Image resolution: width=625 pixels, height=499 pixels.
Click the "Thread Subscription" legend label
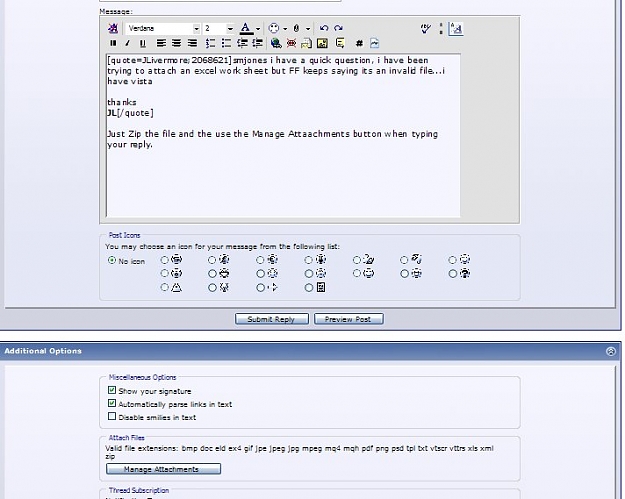pos(139,491)
